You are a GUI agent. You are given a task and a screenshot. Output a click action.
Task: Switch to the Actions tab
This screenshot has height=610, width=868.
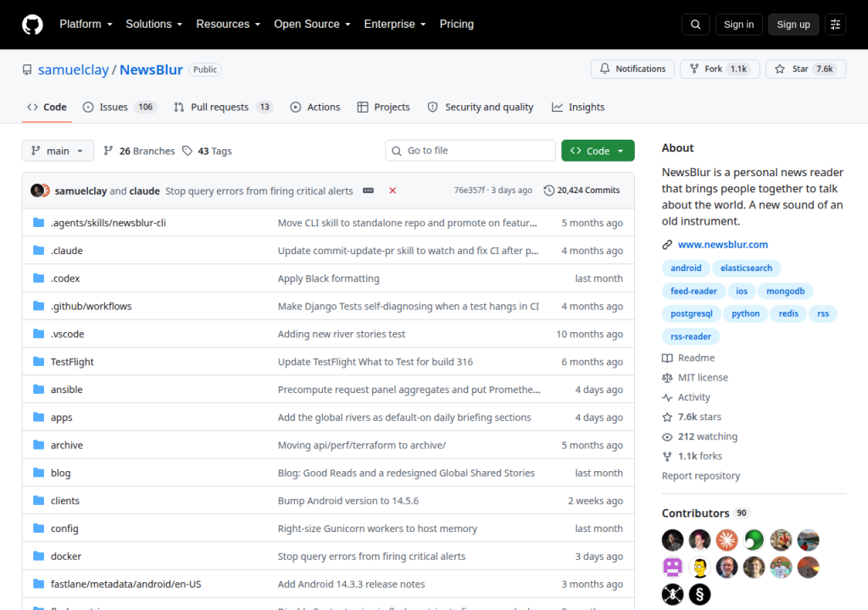tap(315, 107)
